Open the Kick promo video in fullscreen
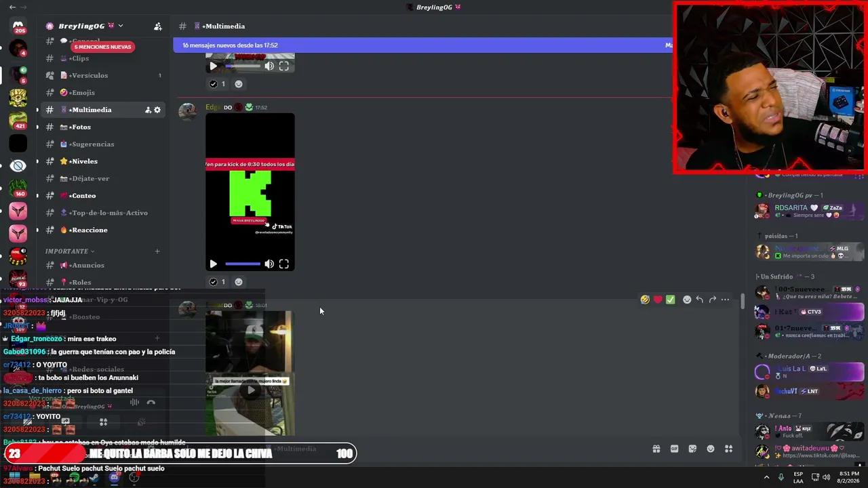Viewport: 868px width, 488px height. point(284,264)
